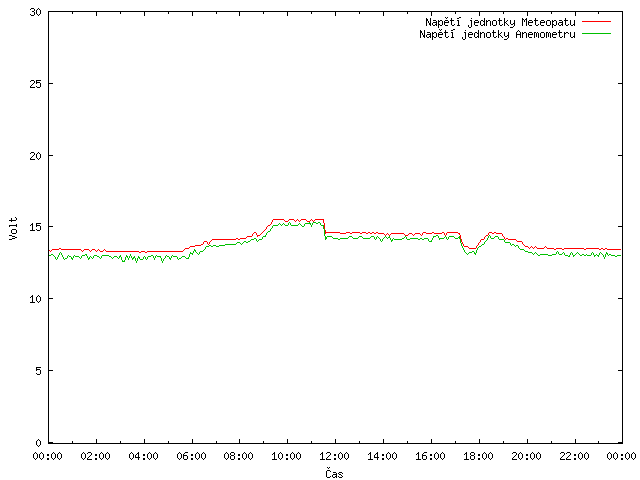Click the x-axis label 04:00
This screenshot has height=480, width=640.
click(x=143, y=456)
